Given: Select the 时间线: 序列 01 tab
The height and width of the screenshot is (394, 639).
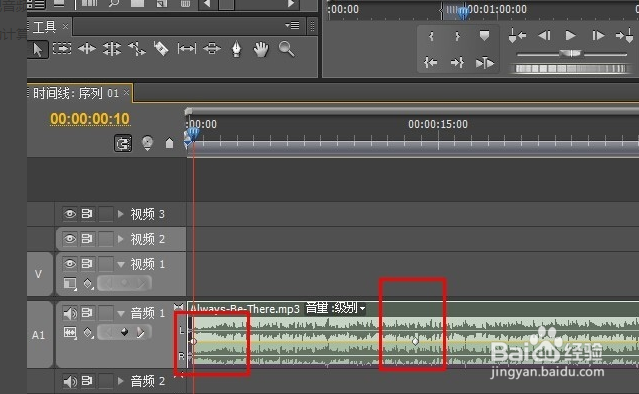Looking at the screenshot, I should coord(76,93).
